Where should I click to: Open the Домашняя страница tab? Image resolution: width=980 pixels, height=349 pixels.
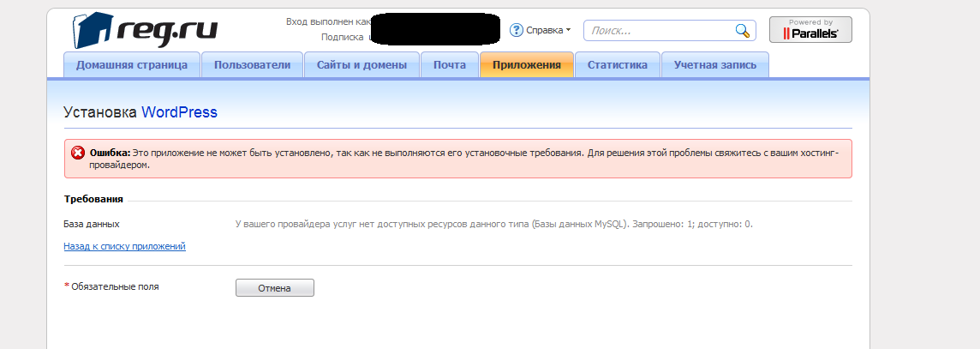(132, 65)
